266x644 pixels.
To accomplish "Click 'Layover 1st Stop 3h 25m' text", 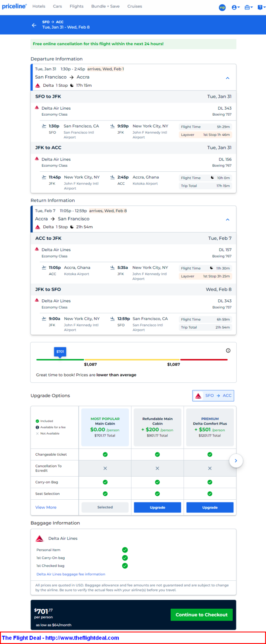I will (205, 276).
